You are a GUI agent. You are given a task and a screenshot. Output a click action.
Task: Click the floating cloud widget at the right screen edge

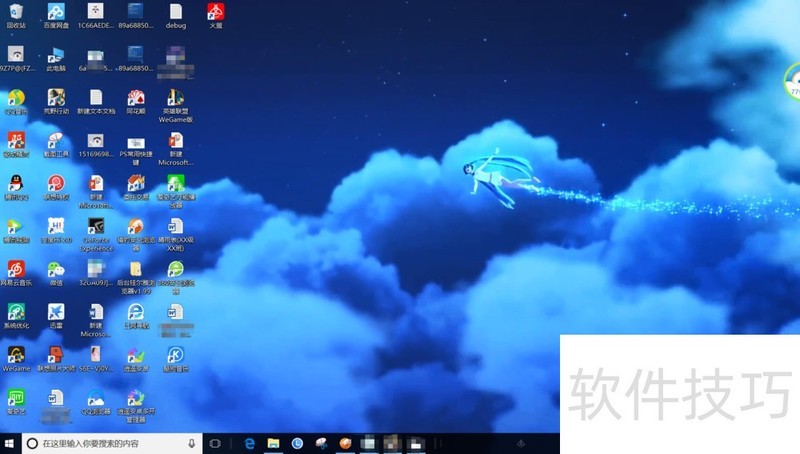pyautogui.click(x=792, y=82)
